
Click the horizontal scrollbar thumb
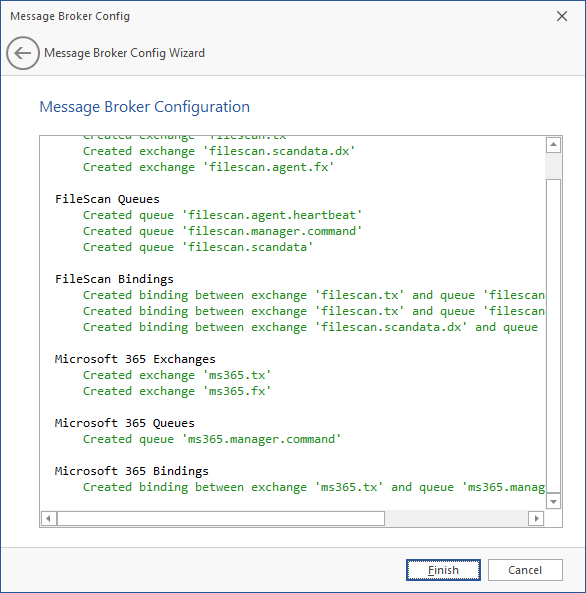(x=221, y=518)
